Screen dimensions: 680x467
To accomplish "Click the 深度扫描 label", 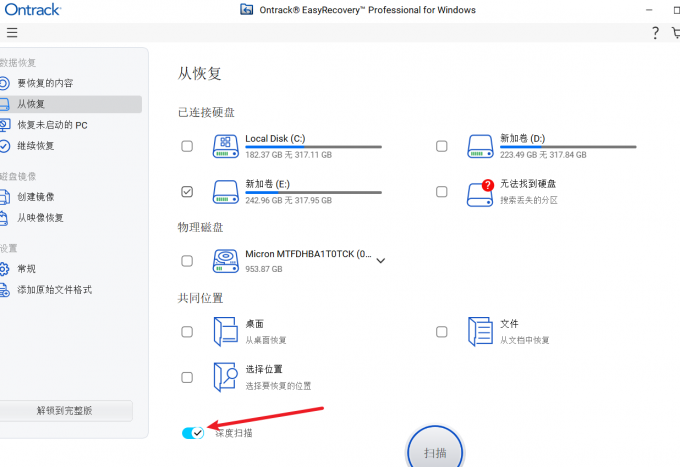I will point(234,433).
